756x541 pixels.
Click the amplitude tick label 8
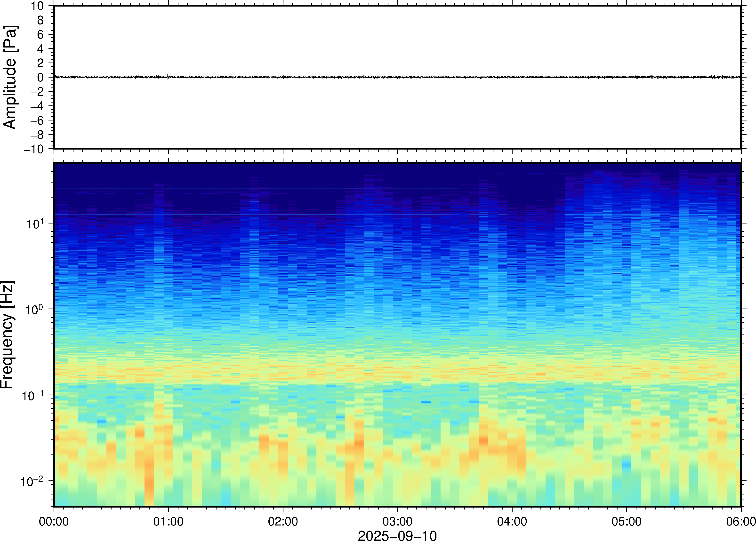point(40,20)
